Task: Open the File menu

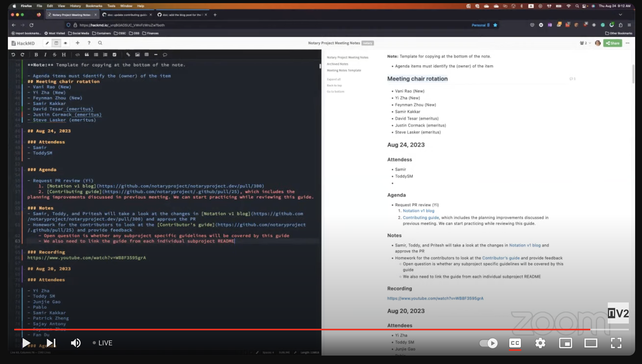Action: click(39, 6)
